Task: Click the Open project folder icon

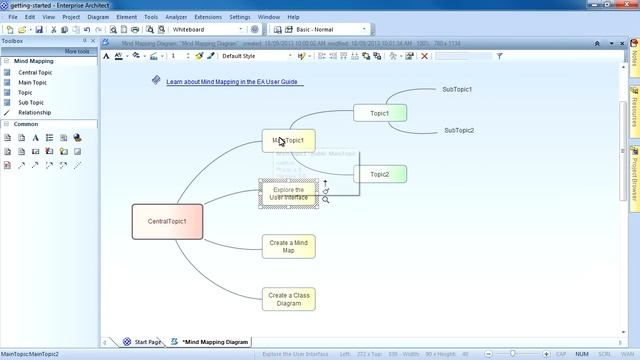Action: tap(22, 29)
